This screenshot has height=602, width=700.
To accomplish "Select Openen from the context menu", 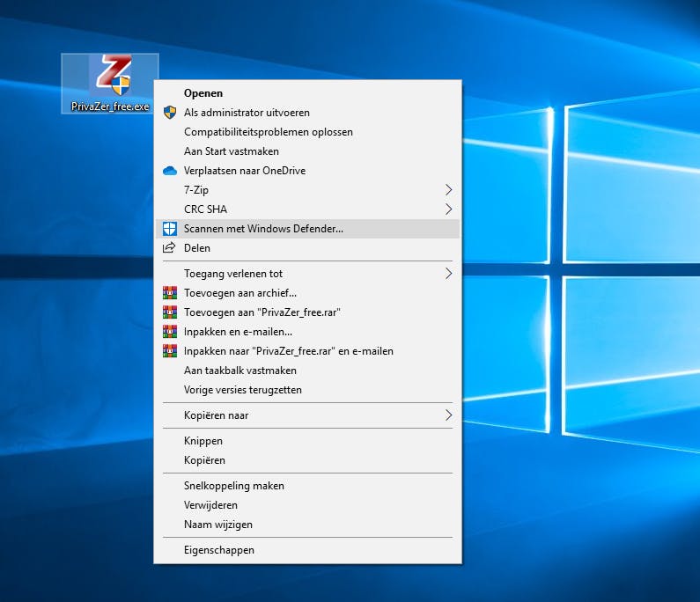I will point(203,93).
